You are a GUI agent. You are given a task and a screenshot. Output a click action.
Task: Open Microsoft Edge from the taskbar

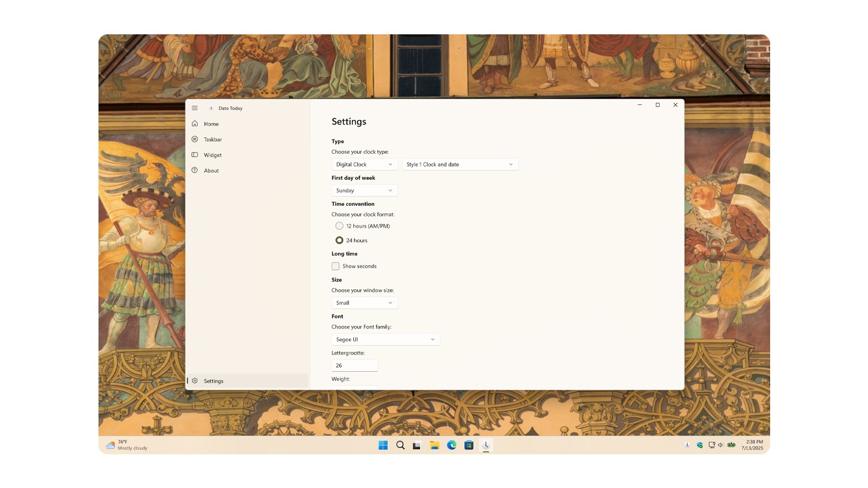[x=452, y=445]
